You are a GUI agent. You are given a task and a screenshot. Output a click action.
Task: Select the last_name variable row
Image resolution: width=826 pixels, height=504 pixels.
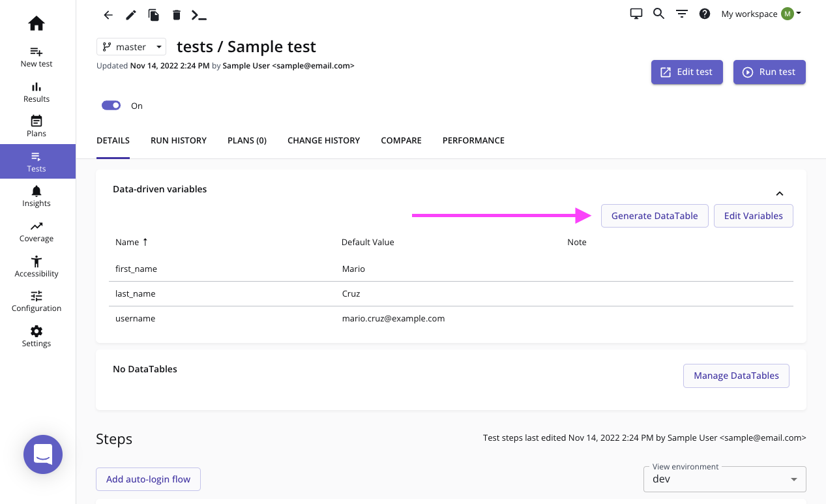(451, 293)
